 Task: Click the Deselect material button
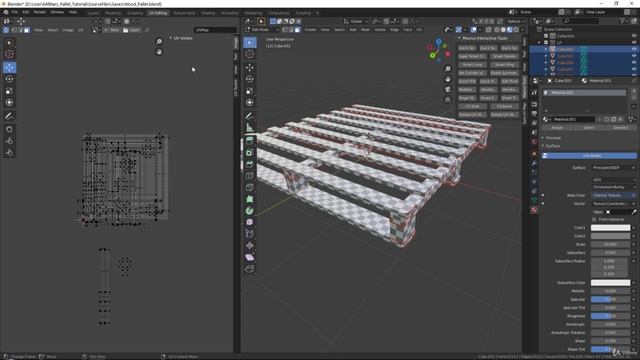pyautogui.click(x=621, y=128)
